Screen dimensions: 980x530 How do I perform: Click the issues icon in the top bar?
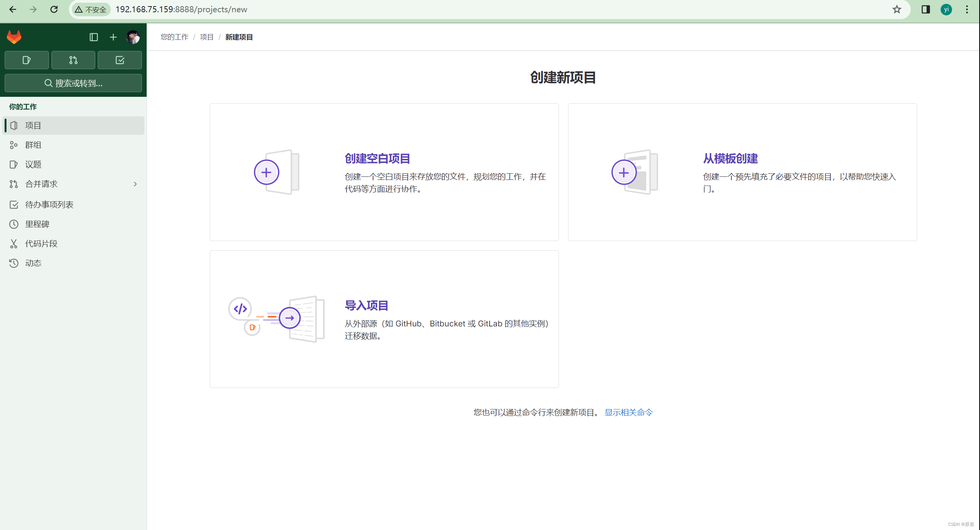[x=26, y=60]
